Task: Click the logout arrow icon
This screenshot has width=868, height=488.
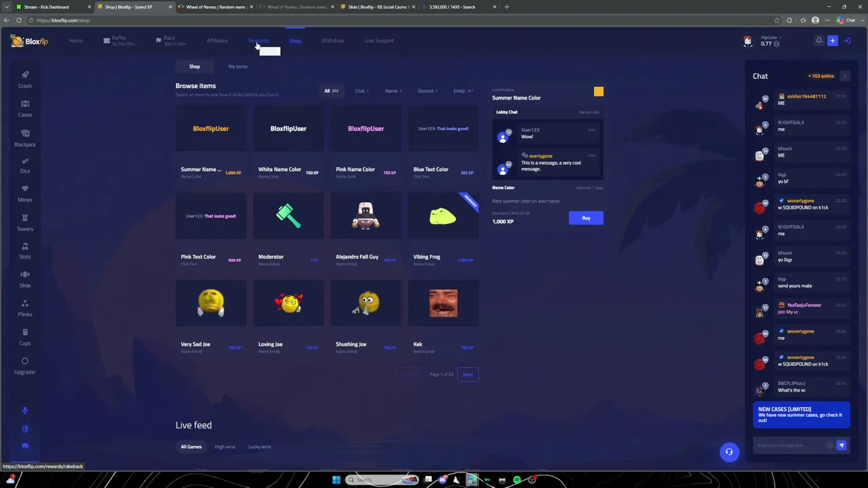Action: click(x=847, y=41)
